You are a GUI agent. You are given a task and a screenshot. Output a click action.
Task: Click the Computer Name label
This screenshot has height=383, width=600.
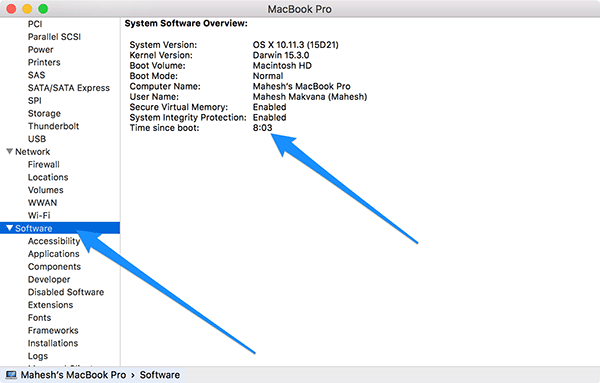(x=165, y=86)
